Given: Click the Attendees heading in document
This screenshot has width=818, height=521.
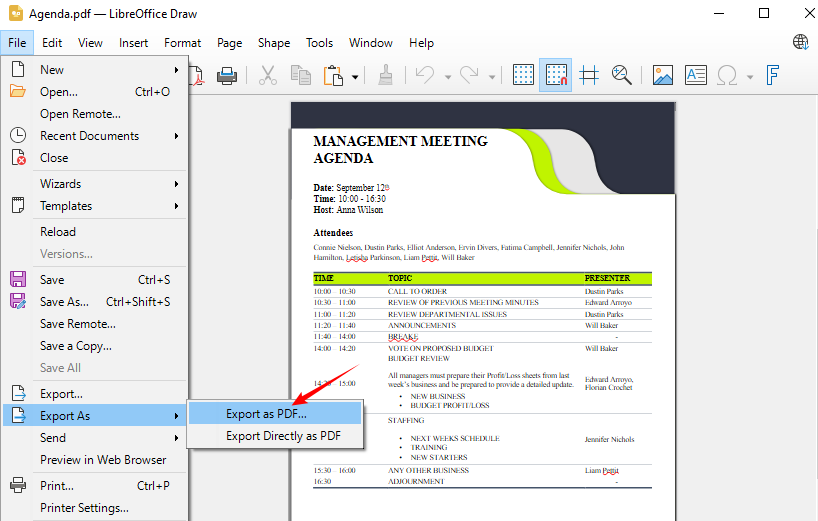Looking at the screenshot, I should (333, 233).
